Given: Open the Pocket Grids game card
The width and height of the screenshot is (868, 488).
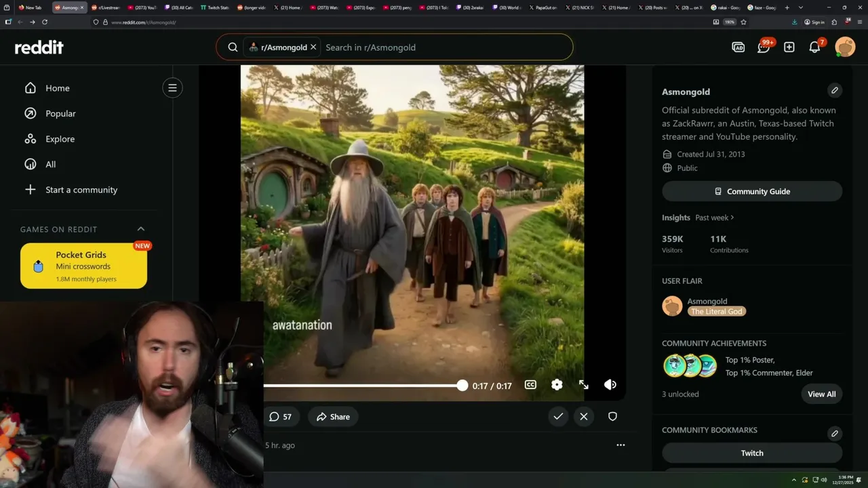Looking at the screenshot, I should (x=83, y=266).
